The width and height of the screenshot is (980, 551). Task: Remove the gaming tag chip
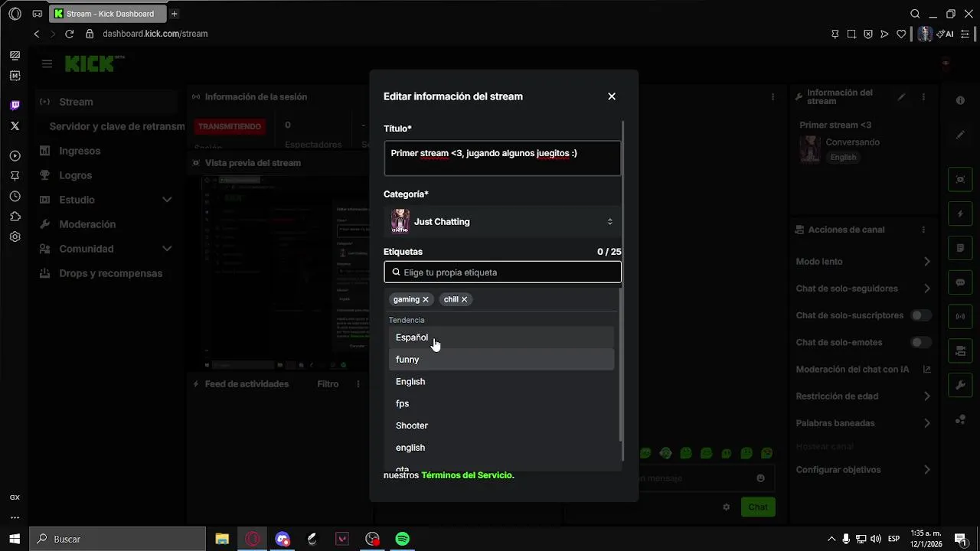426,299
